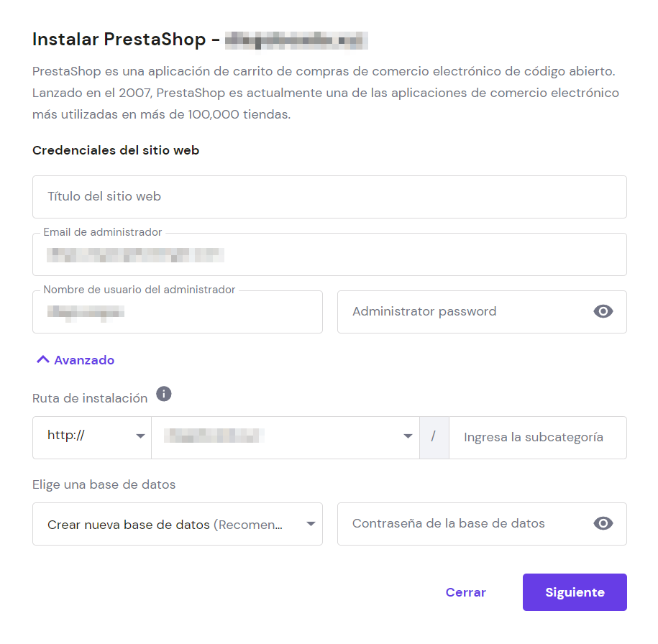Click the arrow on the database selection box
Image resolution: width=658 pixels, height=644 pixels.
pyautogui.click(x=311, y=523)
